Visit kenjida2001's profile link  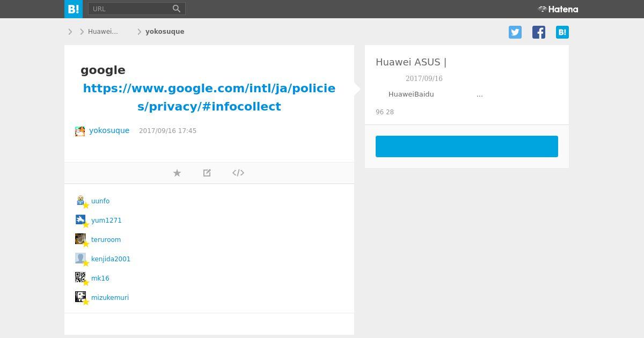pyautogui.click(x=111, y=259)
